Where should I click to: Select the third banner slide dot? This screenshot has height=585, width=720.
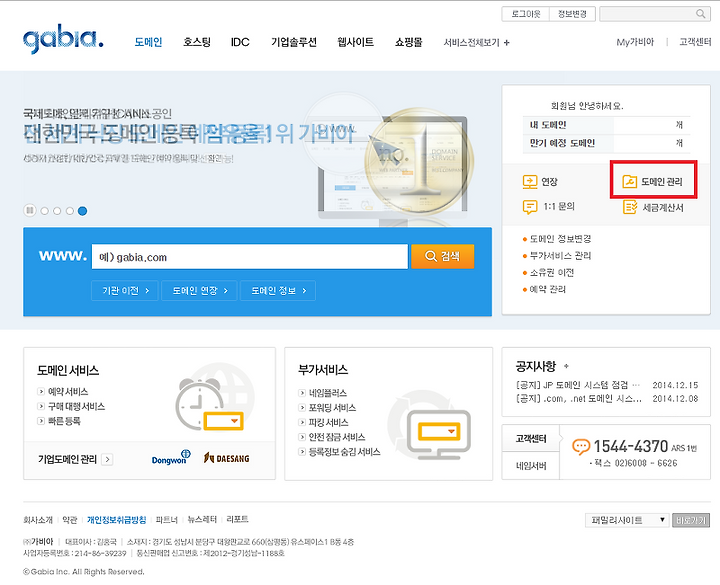[x=70, y=211]
